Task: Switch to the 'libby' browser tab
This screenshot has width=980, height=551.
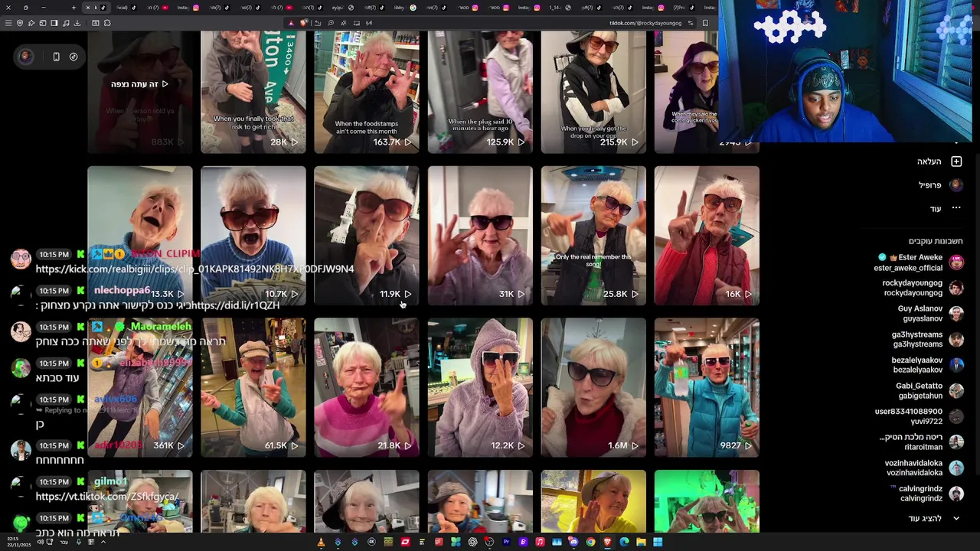Action: pos(403,8)
